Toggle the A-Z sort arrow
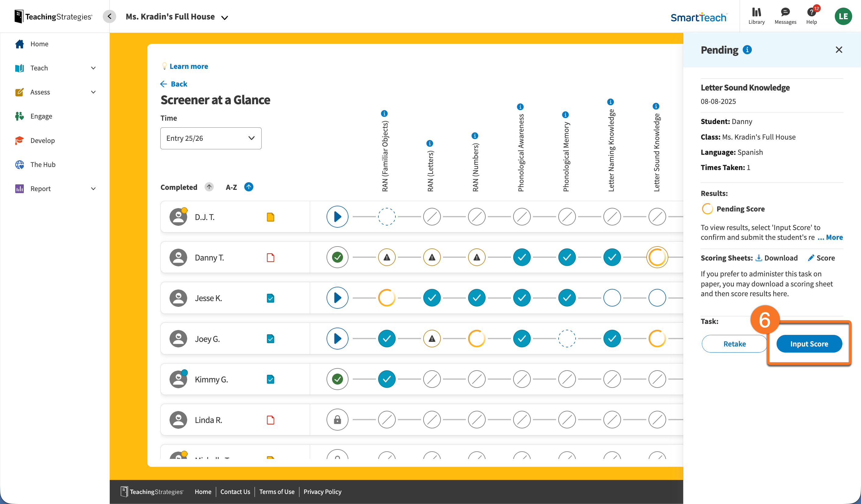 (248, 187)
